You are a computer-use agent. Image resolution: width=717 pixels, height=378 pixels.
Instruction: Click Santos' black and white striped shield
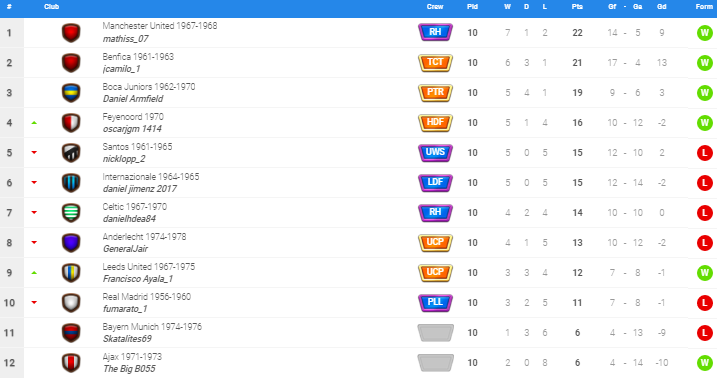point(71,153)
